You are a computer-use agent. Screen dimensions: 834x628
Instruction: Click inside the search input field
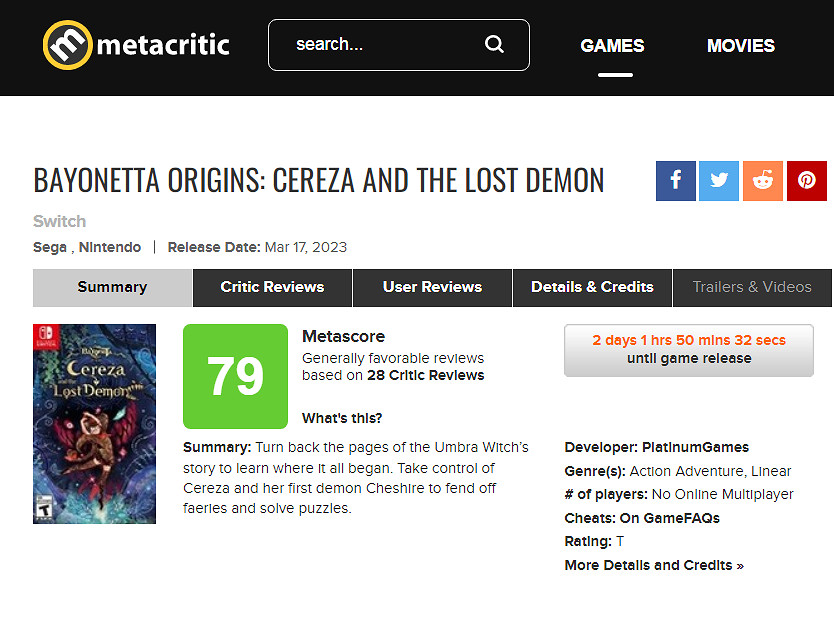380,45
